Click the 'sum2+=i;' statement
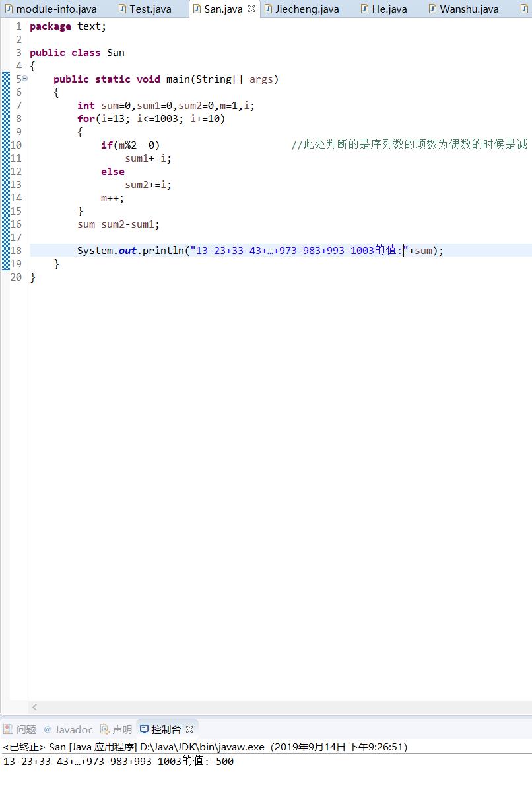Image resolution: width=532 pixels, height=798 pixels. coord(149,185)
